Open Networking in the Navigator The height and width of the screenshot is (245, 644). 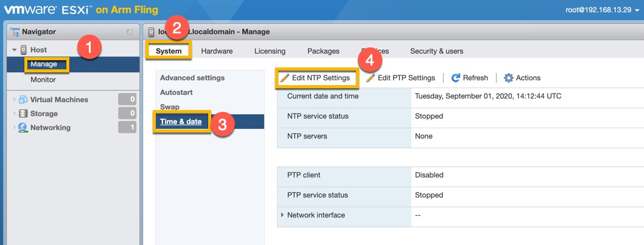pos(50,128)
